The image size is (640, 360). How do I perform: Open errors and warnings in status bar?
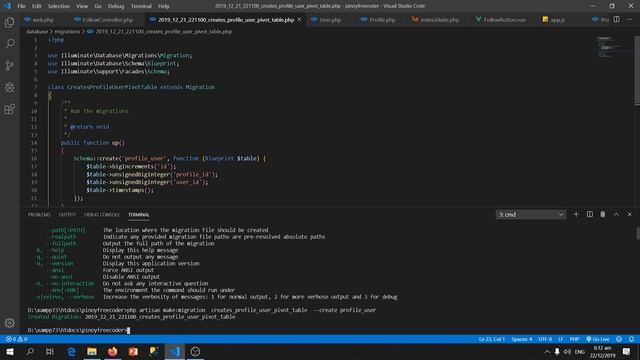(17, 339)
